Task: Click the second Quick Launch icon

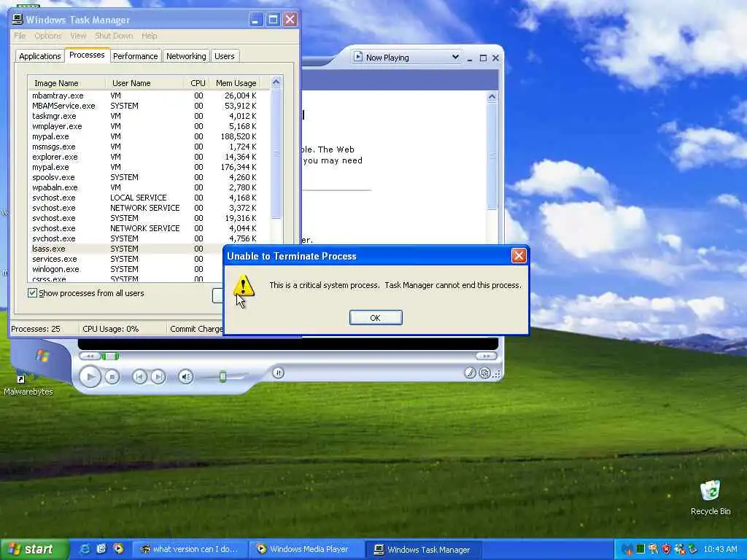Action: pyautogui.click(x=101, y=549)
